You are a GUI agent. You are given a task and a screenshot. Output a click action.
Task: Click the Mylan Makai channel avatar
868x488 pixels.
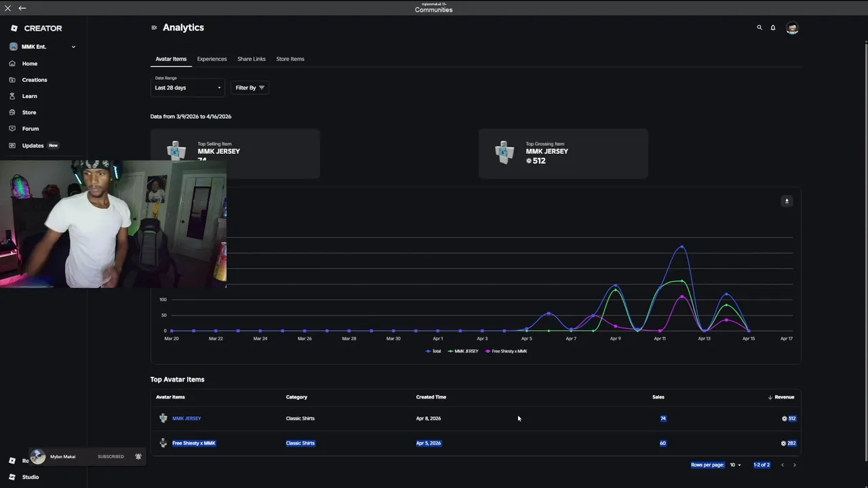coord(38,457)
